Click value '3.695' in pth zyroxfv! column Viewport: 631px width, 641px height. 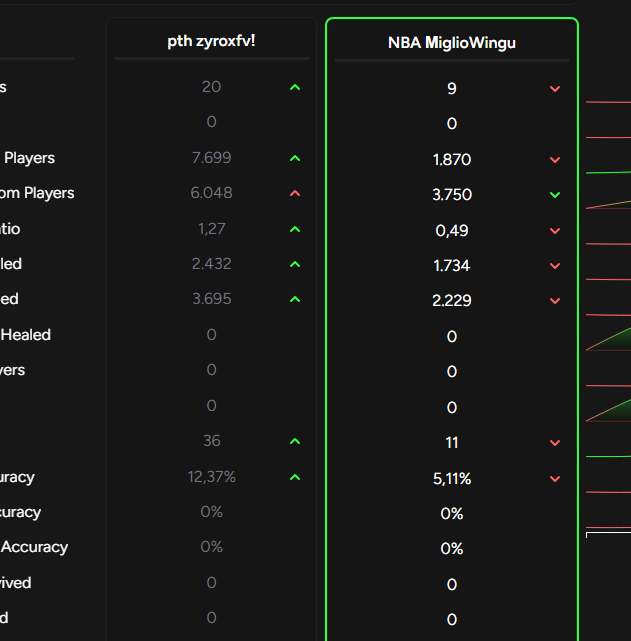pyautogui.click(x=211, y=299)
